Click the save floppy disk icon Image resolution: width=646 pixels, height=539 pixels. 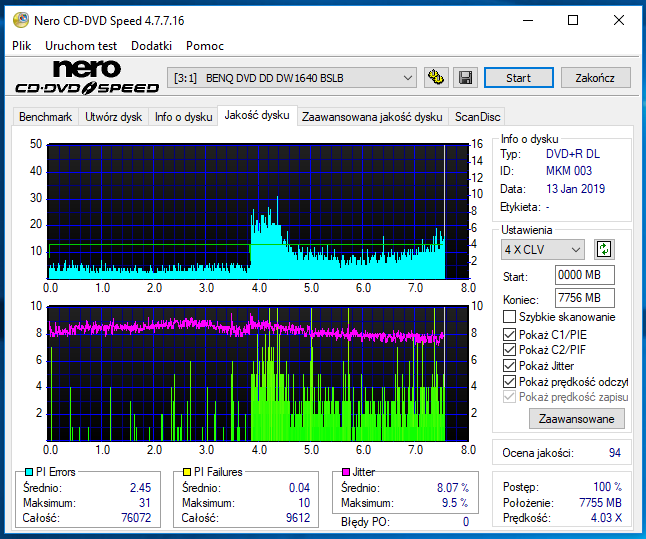(x=466, y=77)
